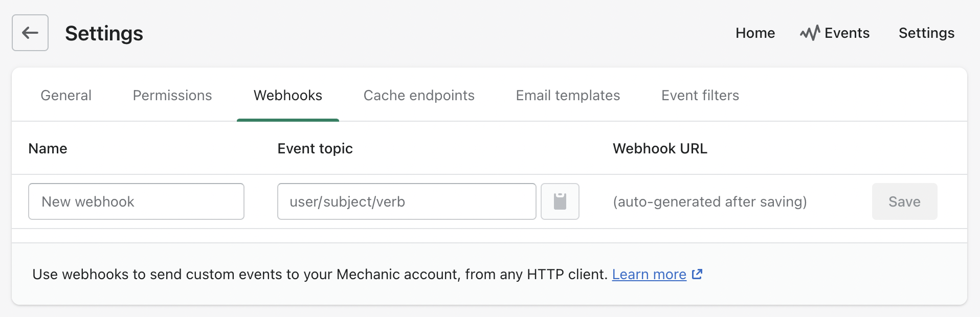
Task: Click into the user/subject/verb topic field
Action: click(x=407, y=201)
